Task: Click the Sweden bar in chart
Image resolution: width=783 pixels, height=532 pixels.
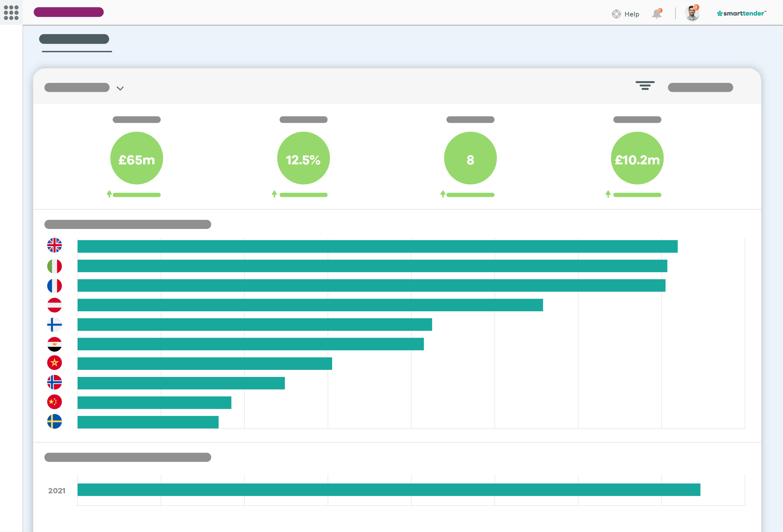Action: [x=148, y=422]
